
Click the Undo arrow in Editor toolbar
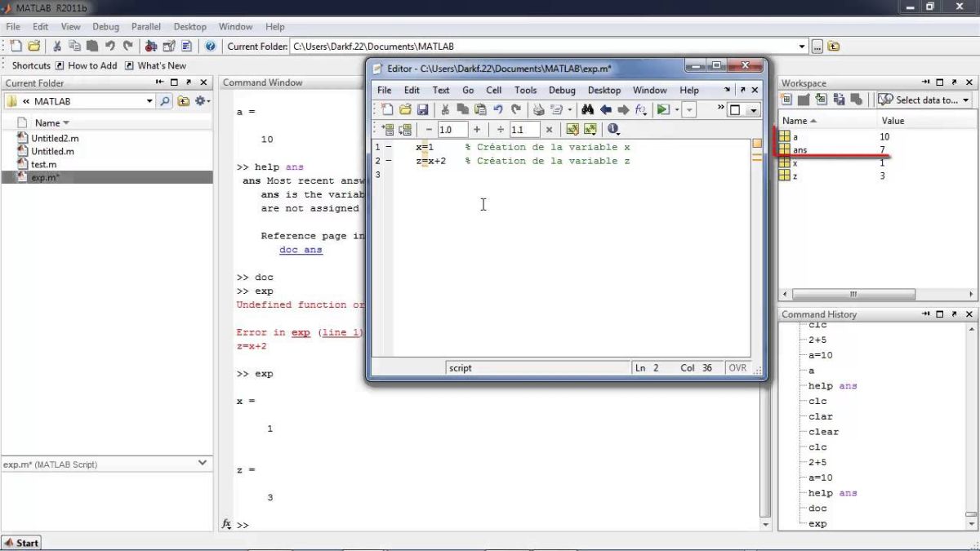click(498, 109)
